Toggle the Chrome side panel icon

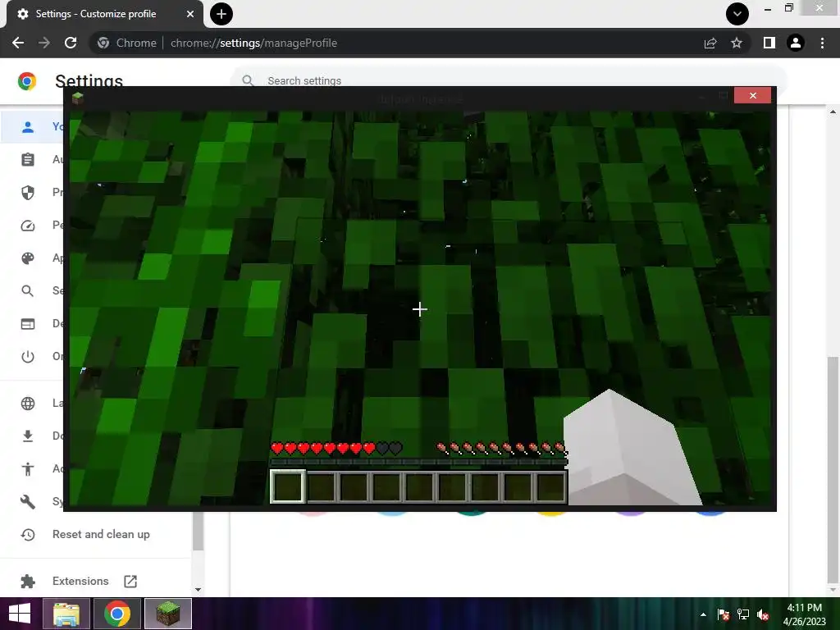(x=769, y=43)
